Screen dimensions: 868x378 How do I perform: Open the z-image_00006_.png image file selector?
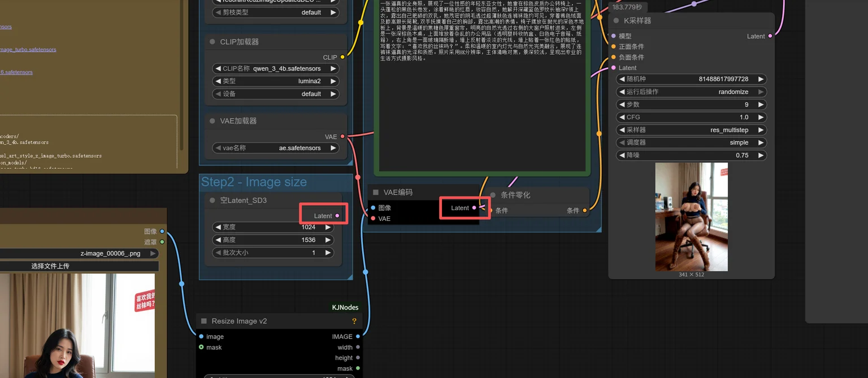[x=79, y=254]
